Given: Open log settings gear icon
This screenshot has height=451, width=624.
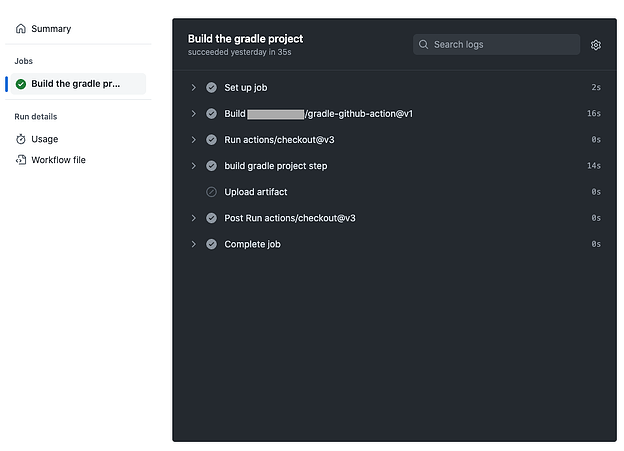Looking at the screenshot, I should click(595, 45).
